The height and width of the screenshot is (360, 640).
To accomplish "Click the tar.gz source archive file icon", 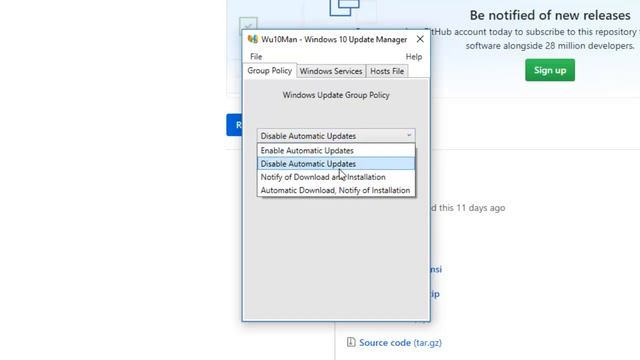I will (351, 342).
